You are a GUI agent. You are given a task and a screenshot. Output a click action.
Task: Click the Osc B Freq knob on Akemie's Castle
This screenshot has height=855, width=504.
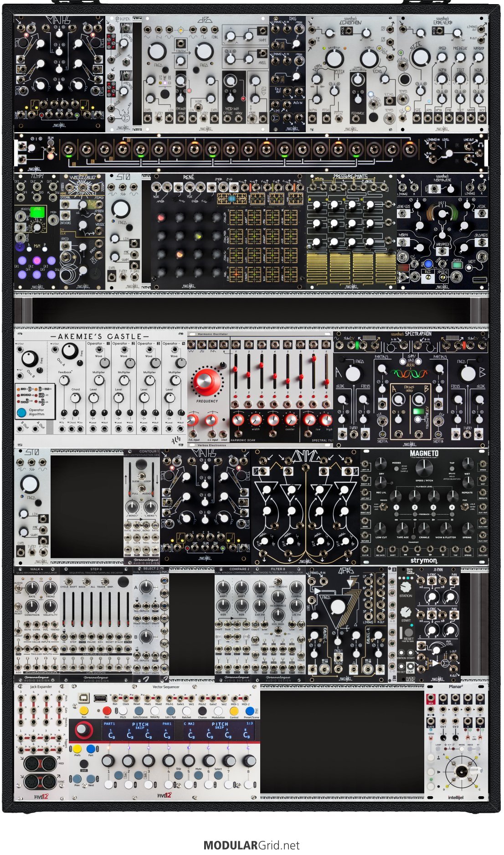[29, 358]
